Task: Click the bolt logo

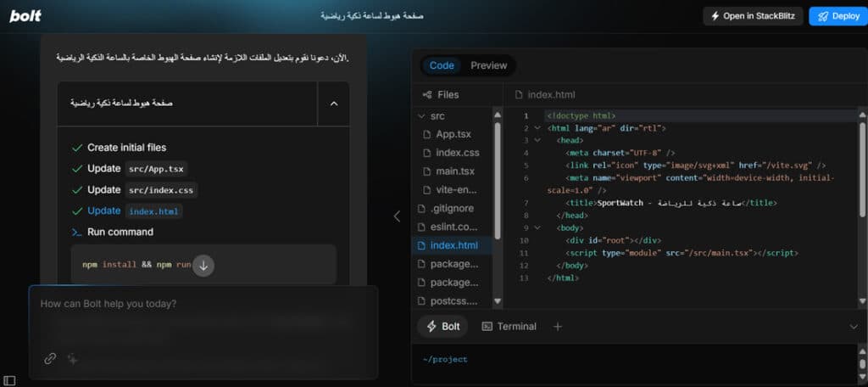Action: coord(25,16)
